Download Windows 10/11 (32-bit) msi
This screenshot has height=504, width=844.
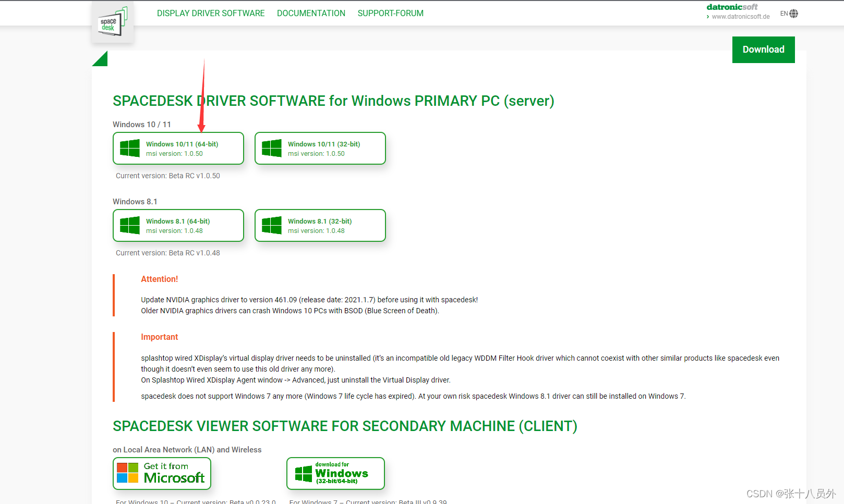(x=320, y=148)
